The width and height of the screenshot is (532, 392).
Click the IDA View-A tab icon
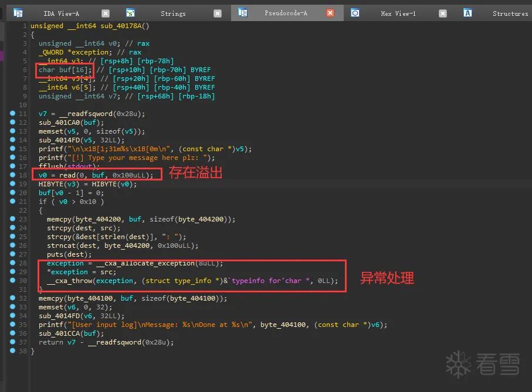18,13
